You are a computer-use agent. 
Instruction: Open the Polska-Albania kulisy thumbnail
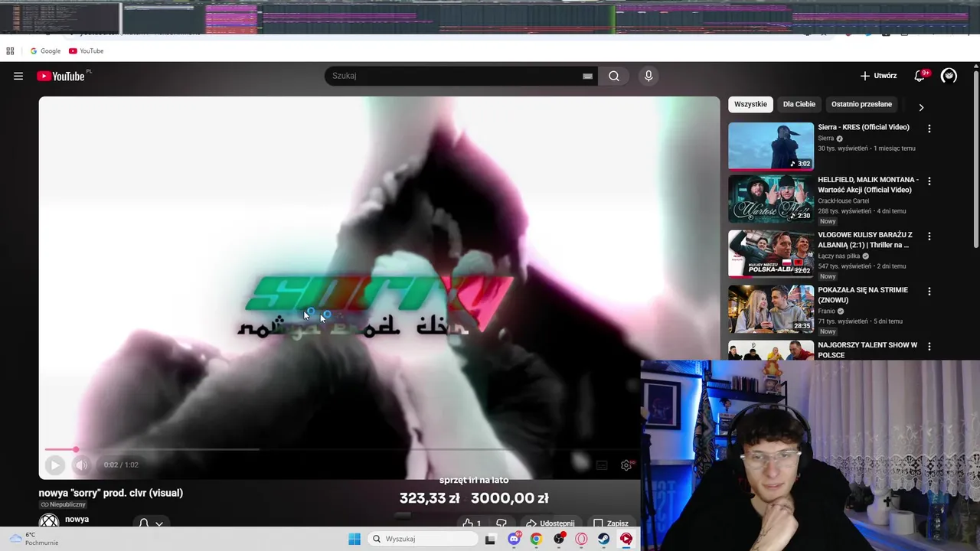pyautogui.click(x=771, y=253)
